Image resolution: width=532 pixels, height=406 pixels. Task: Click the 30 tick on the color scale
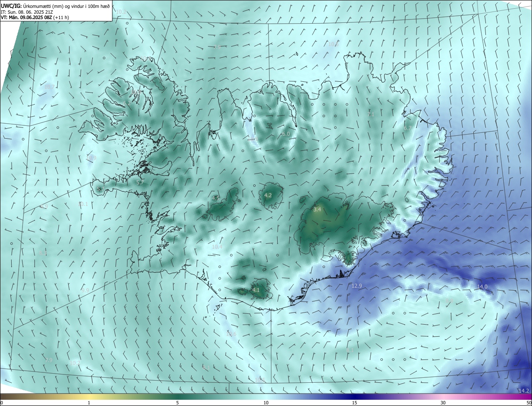(443, 403)
